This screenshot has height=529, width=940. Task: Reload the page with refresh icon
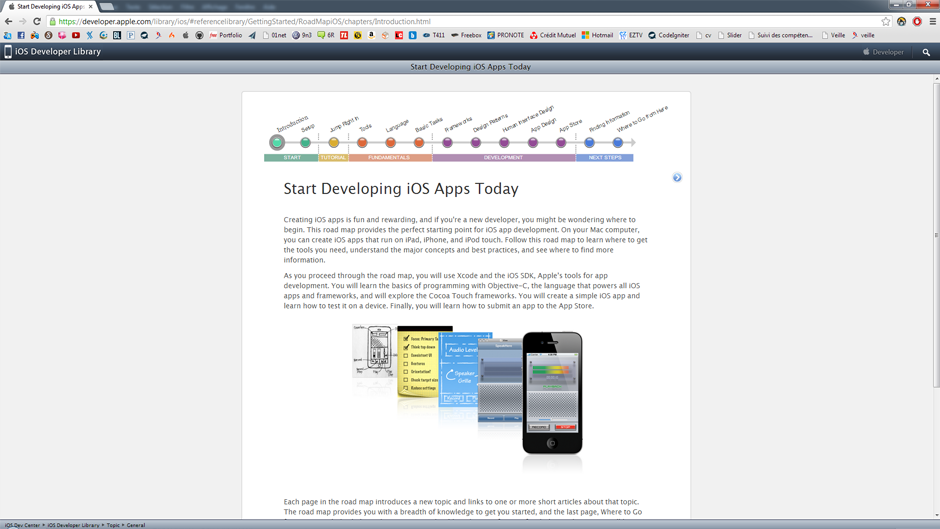pyautogui.click(x=37, y=21)
